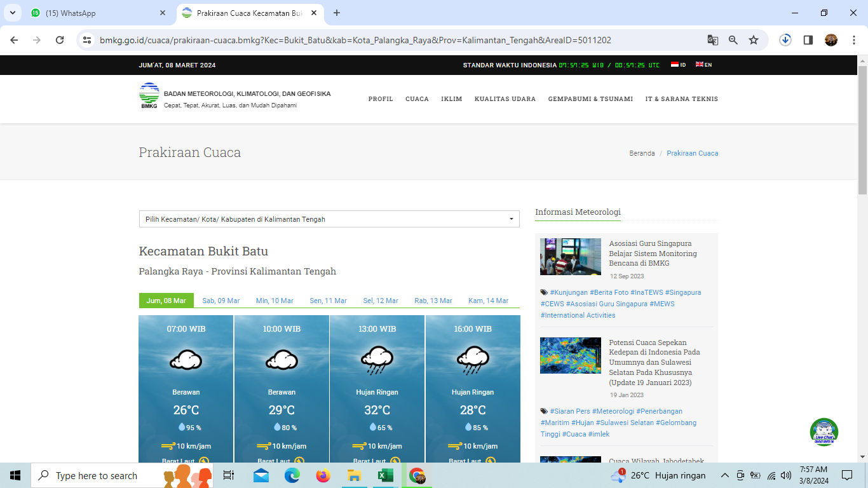The width and height of the screenshot is (868, 488).
Task: Close the Prakiraan Cuaca browser tab
Action: (x=314, y=13)
